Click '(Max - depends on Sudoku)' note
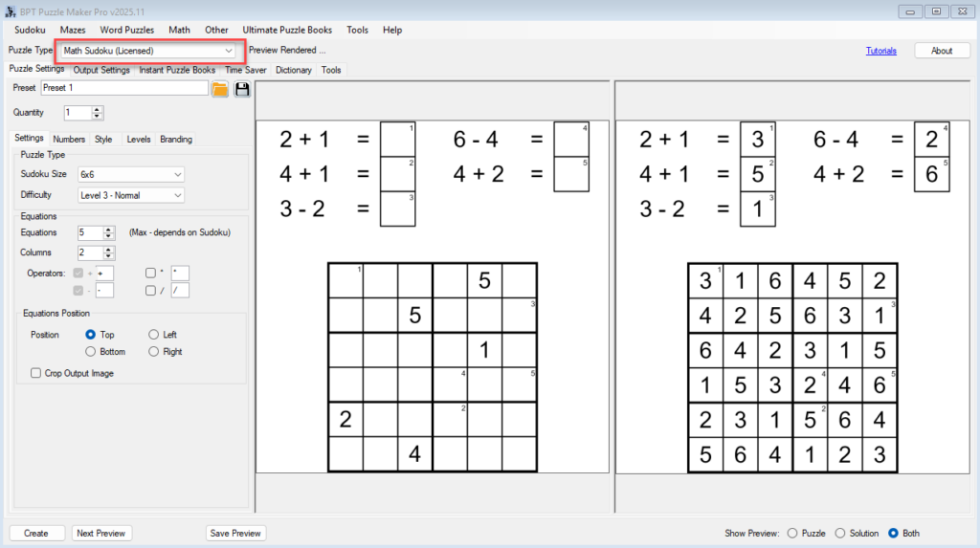The width and height of the screenshot is (980, 548). (x=180, y=232)
